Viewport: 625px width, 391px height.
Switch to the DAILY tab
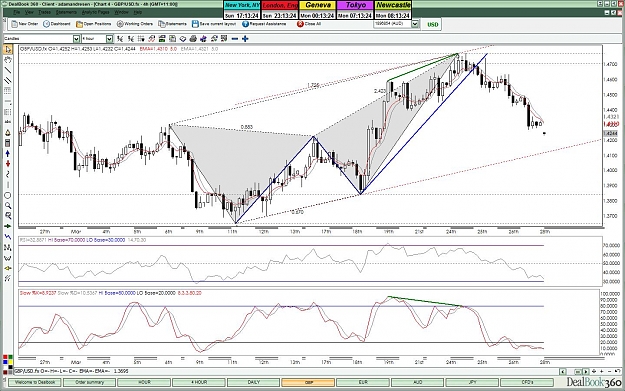(254, 382)
